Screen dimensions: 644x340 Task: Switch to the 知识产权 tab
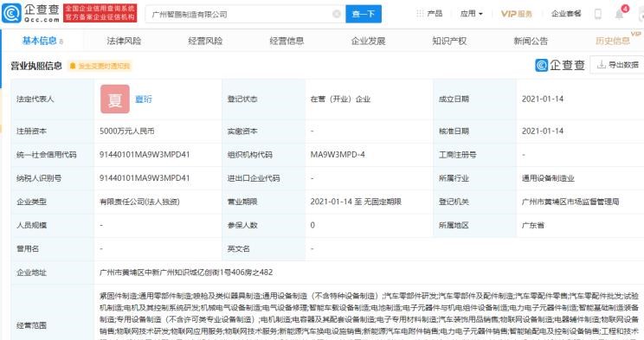click(449, 41)
